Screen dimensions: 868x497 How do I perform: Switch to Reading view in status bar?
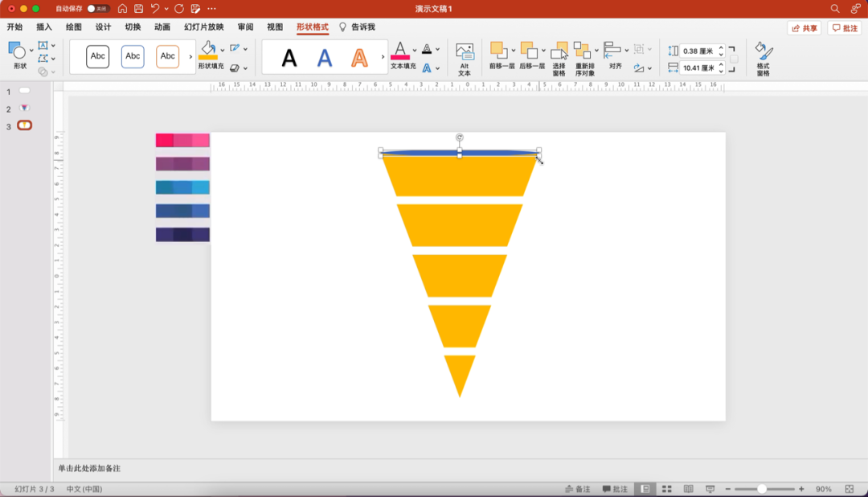tap(688, 489)
